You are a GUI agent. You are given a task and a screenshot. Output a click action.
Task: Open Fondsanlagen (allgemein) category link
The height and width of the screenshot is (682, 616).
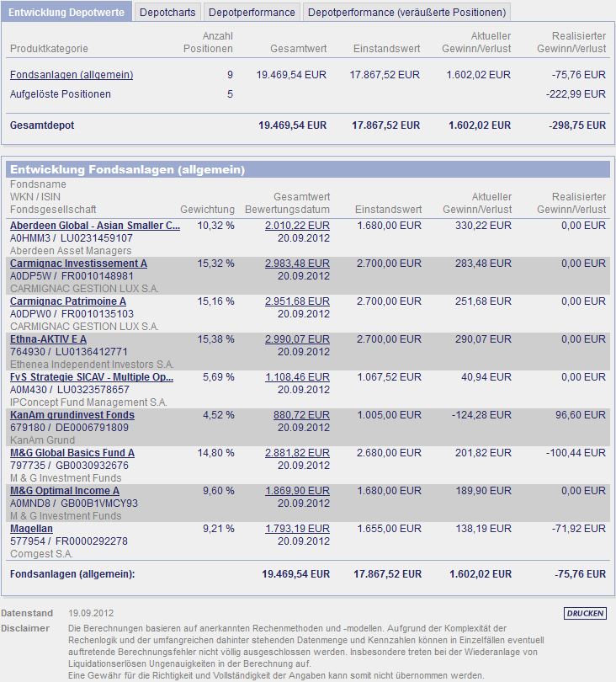pyautogui.click(x=72, y=75)
